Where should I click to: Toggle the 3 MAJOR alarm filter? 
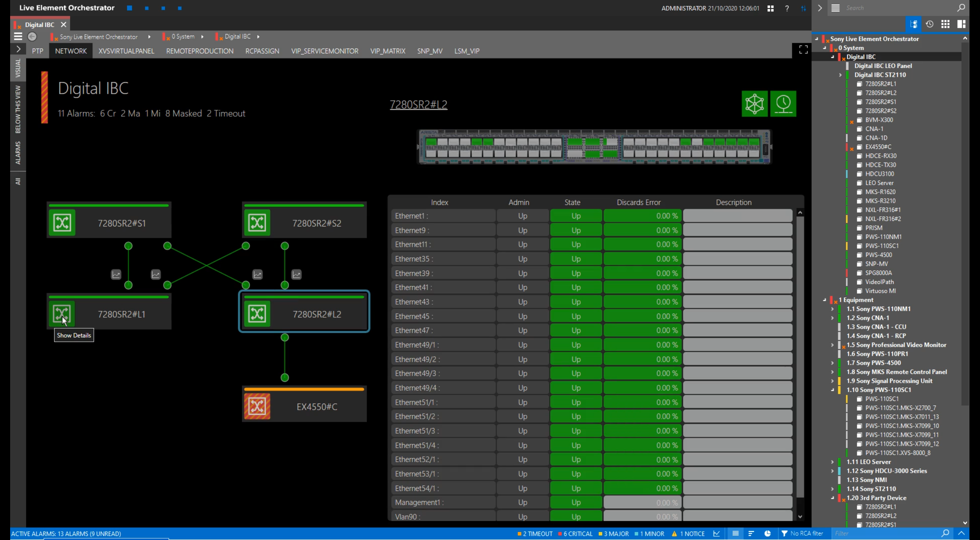point(614,534)
